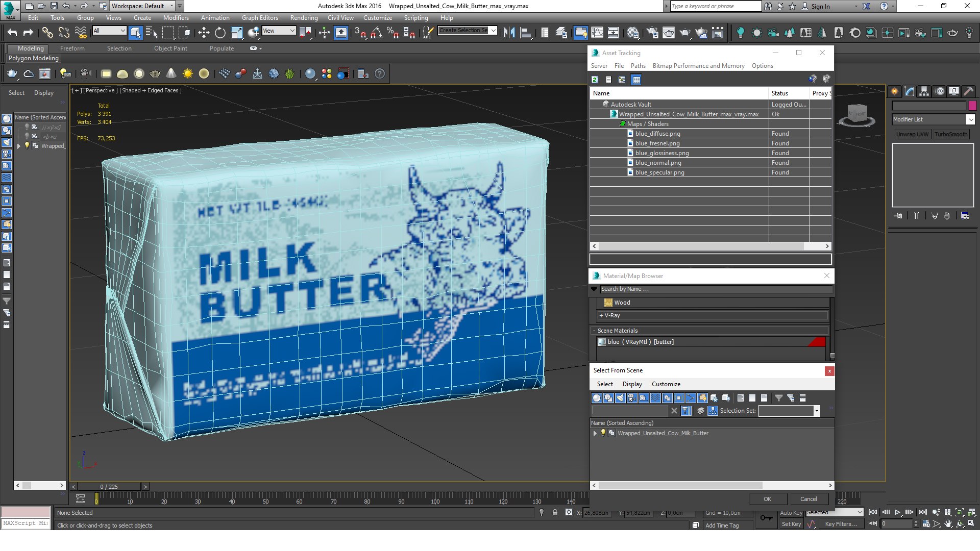
Task: Click OK in Select From Scene
Action: pos(768,499)
